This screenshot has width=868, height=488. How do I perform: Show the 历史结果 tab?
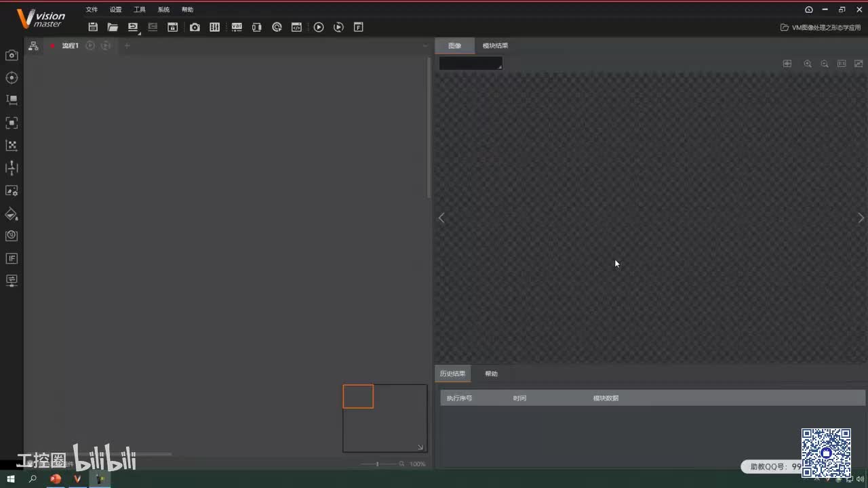[x=452, y=373]
